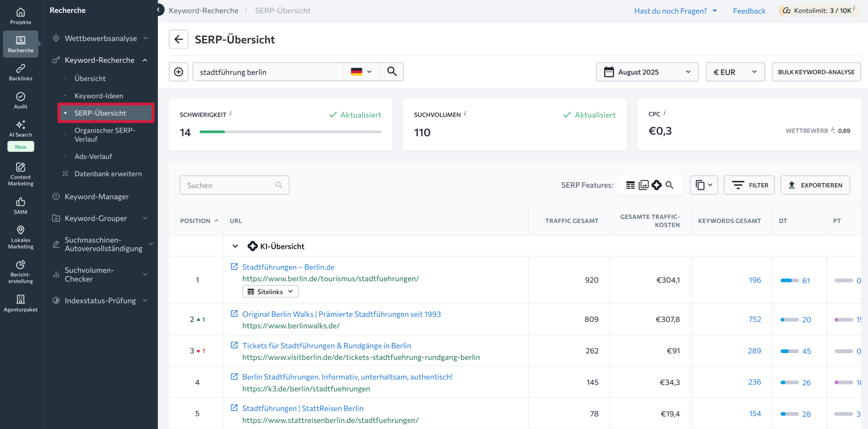Screen dimensions: 868x429
Task: Sort table by POSITION column
Action: point(199,221)
